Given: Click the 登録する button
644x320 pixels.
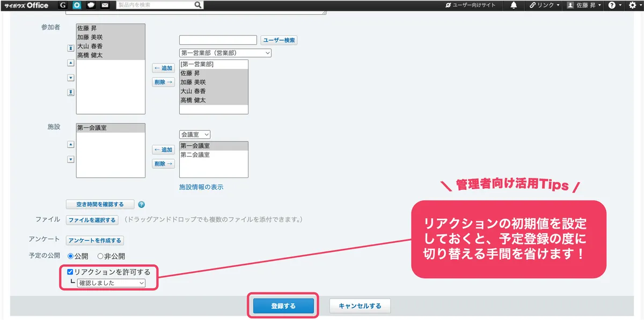Looking at the screenshot, I should [283, 306].
